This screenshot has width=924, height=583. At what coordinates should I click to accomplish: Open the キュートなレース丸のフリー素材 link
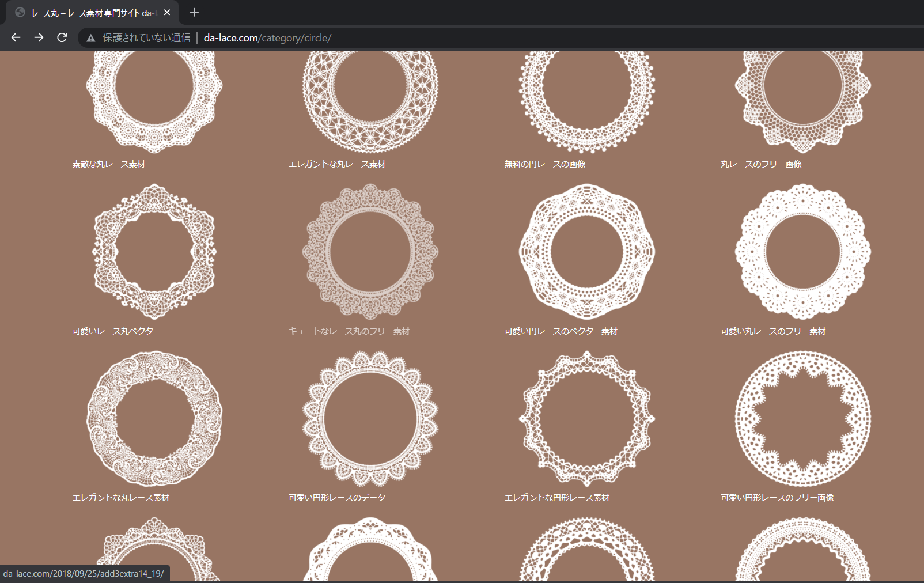[x=349, y=331]
